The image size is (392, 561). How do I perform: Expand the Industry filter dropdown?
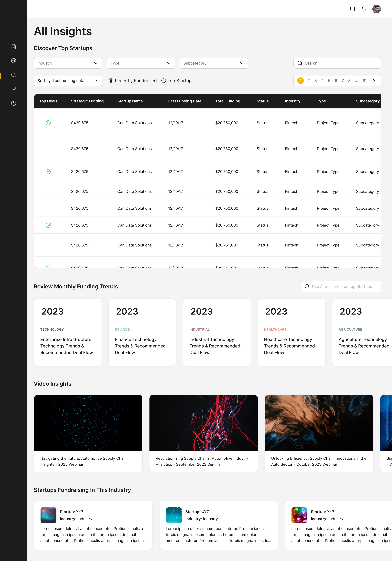(x=68, y=63)
